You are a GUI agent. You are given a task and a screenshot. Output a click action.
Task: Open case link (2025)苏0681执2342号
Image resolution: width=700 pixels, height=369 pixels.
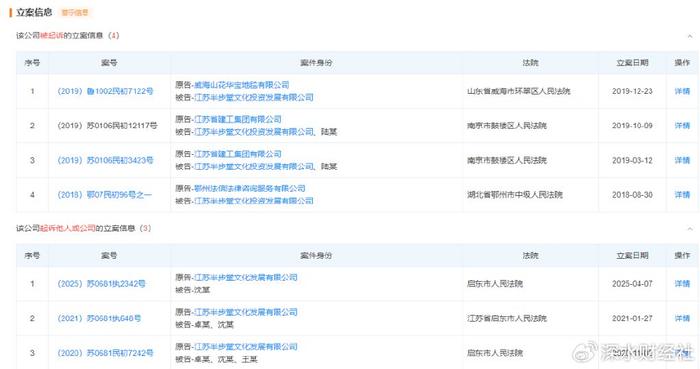101,284
